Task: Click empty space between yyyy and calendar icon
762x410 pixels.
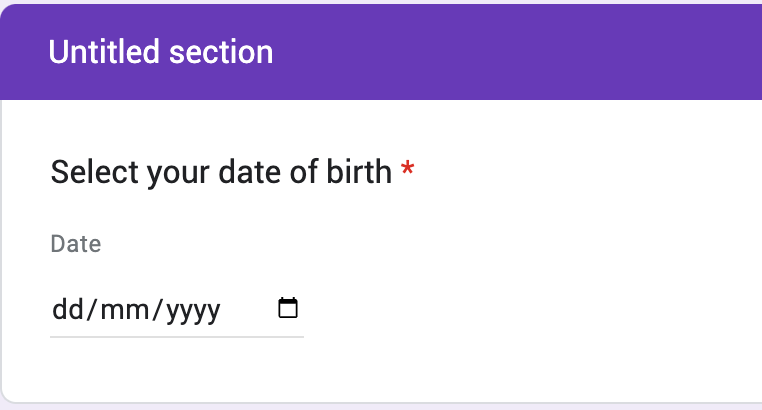Action: (x=249, y=310)
